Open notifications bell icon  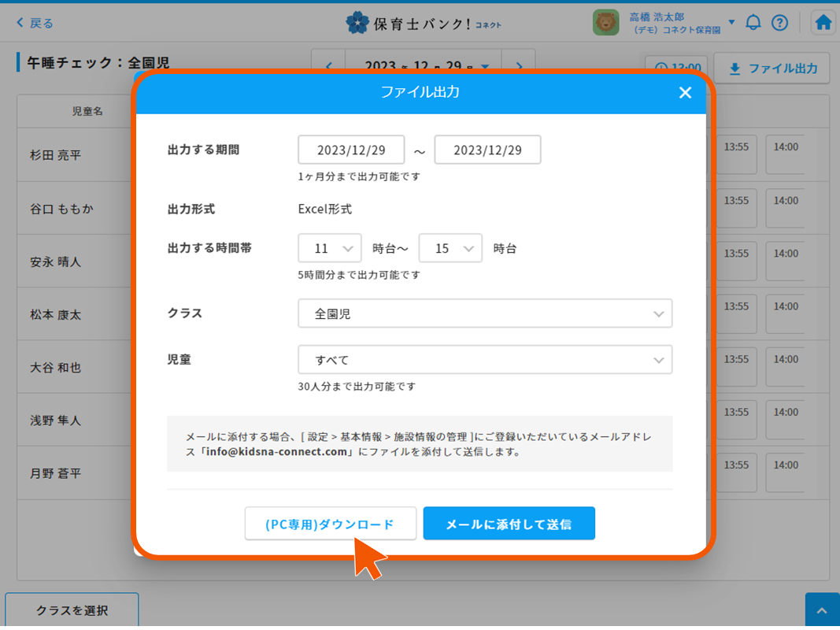pyautogui.click(x=753, y=23)
